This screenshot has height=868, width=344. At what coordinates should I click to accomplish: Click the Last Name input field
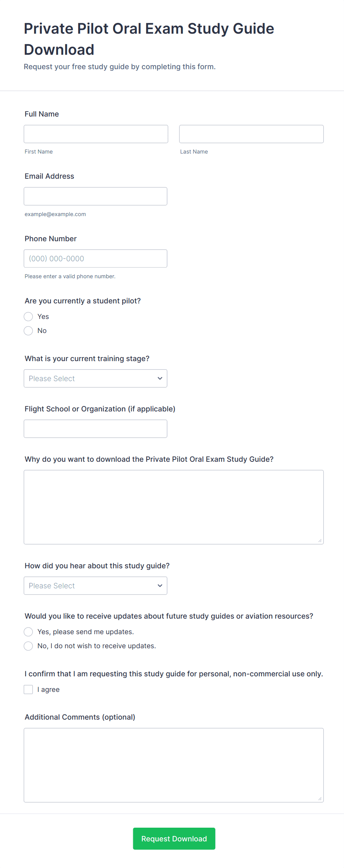click(251, 134)
